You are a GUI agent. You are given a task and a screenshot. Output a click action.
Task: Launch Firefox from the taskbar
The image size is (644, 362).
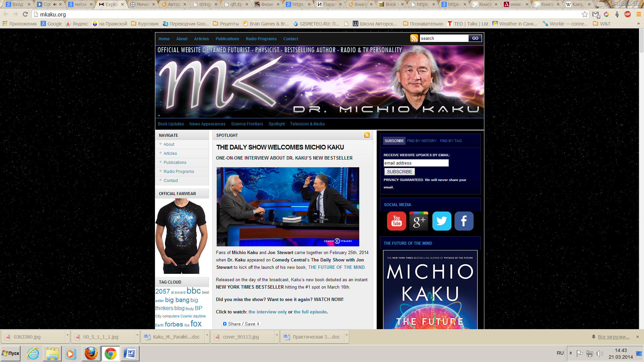(91, 354)
